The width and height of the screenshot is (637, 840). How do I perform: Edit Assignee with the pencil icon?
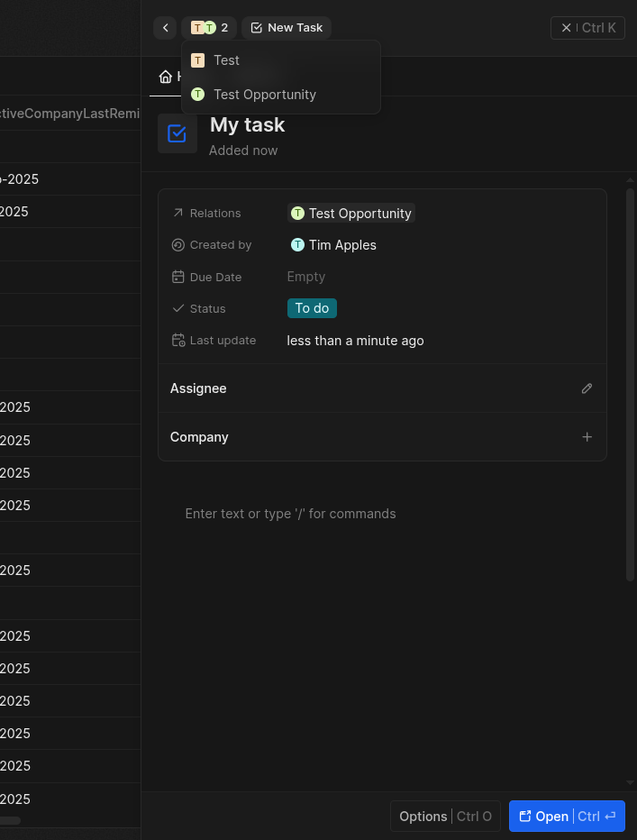587,388
